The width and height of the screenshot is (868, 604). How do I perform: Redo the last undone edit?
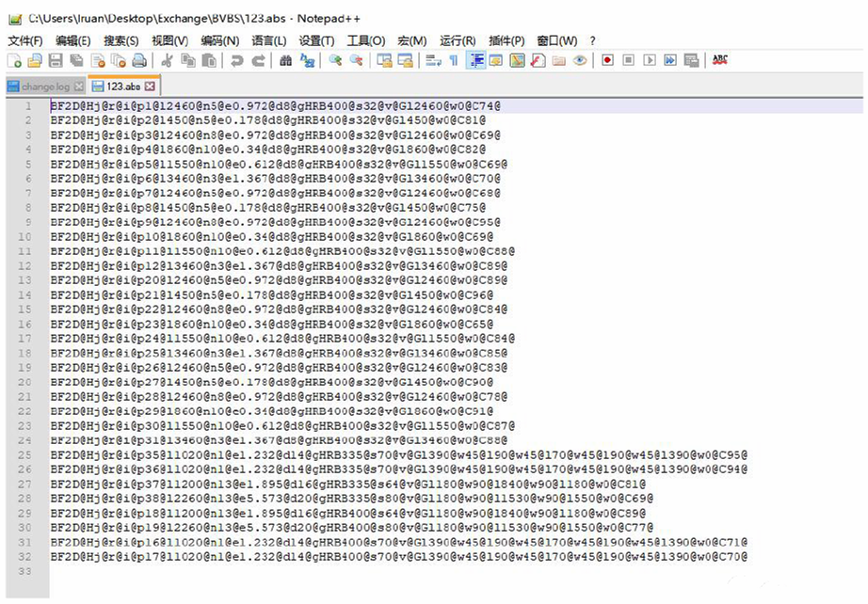click(258, 60)
